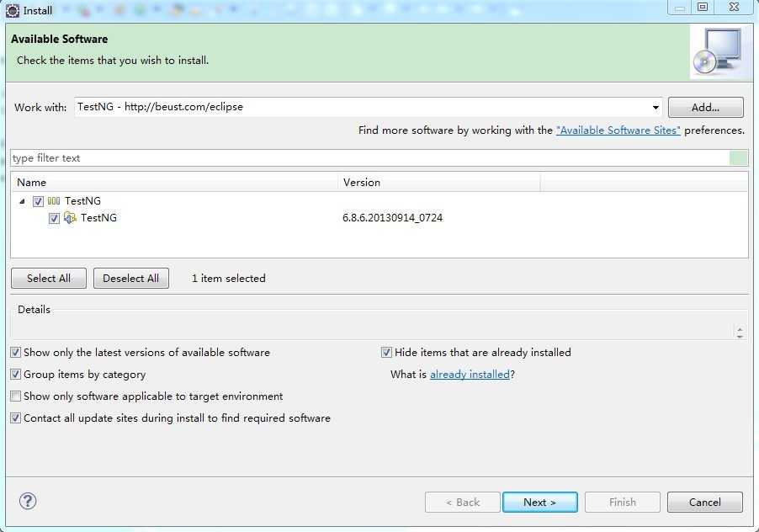
Task: Click the Details scroll up arrow
Action: coord(740,328)
